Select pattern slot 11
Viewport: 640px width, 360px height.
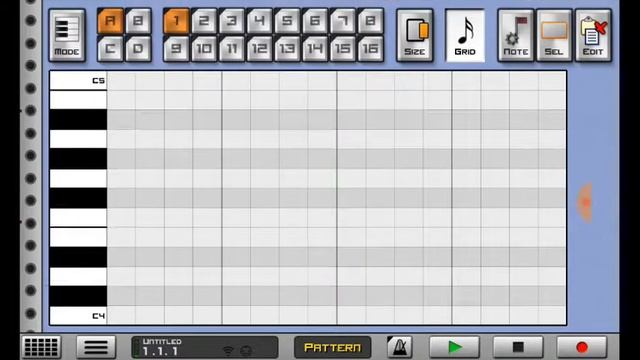click(x=232, y=49)
